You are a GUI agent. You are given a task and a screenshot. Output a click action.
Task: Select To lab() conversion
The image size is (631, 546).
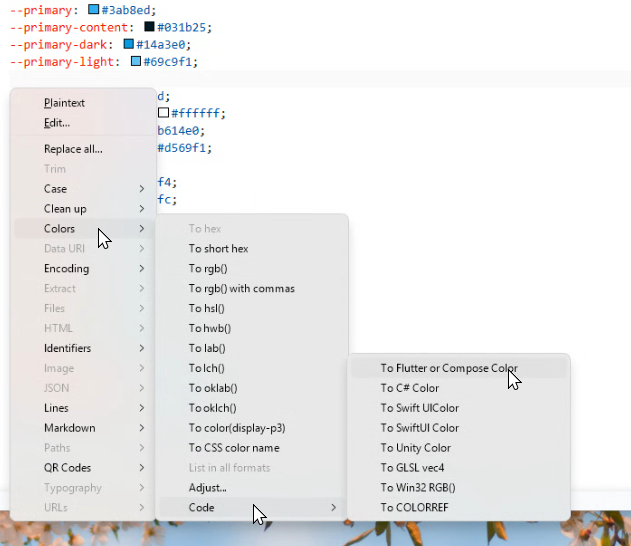pos(207,348)
